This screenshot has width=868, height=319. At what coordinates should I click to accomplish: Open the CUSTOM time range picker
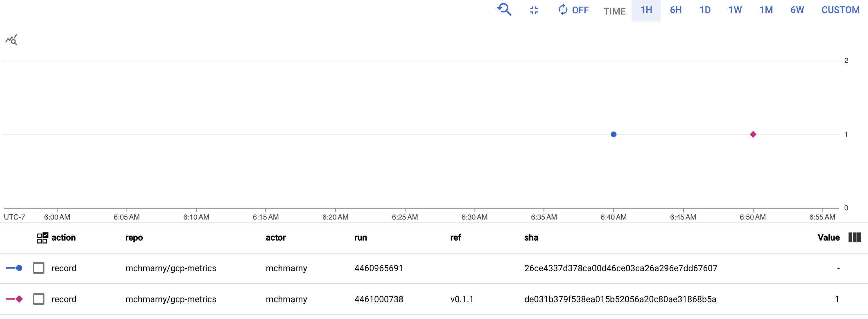[840, 10]
